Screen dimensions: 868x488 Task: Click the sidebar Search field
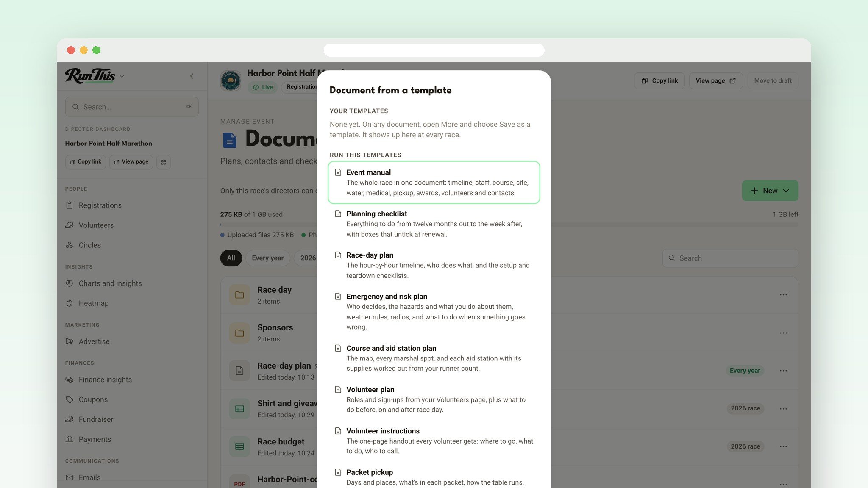pos(132,107)
